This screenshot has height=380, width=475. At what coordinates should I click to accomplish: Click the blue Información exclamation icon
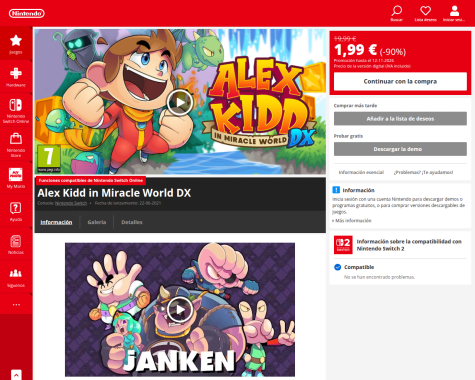coord(336,190)
